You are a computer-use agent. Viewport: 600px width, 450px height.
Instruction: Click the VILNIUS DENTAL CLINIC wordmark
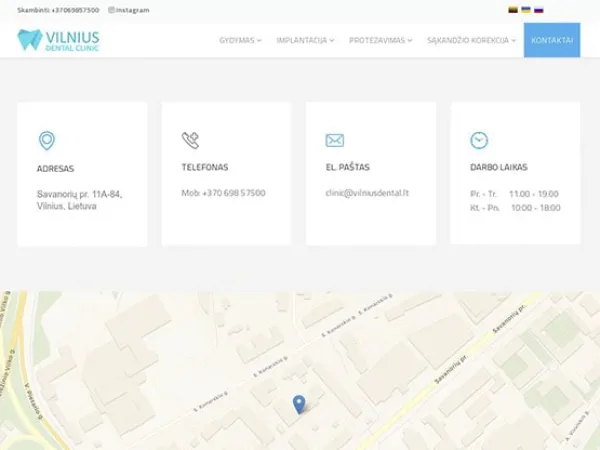click(x=72, y=41)
